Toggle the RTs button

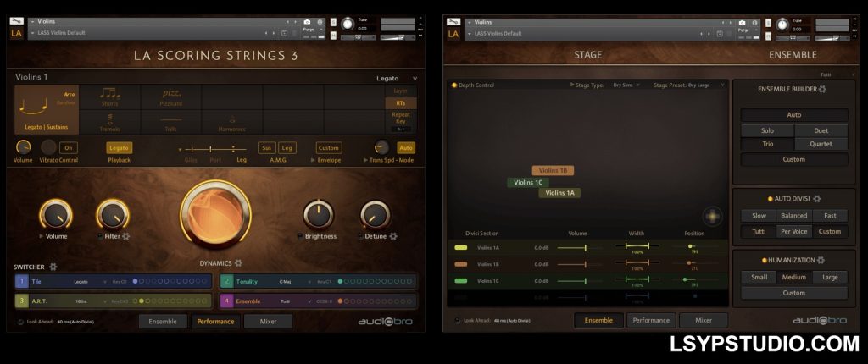[x=401, y=103]
